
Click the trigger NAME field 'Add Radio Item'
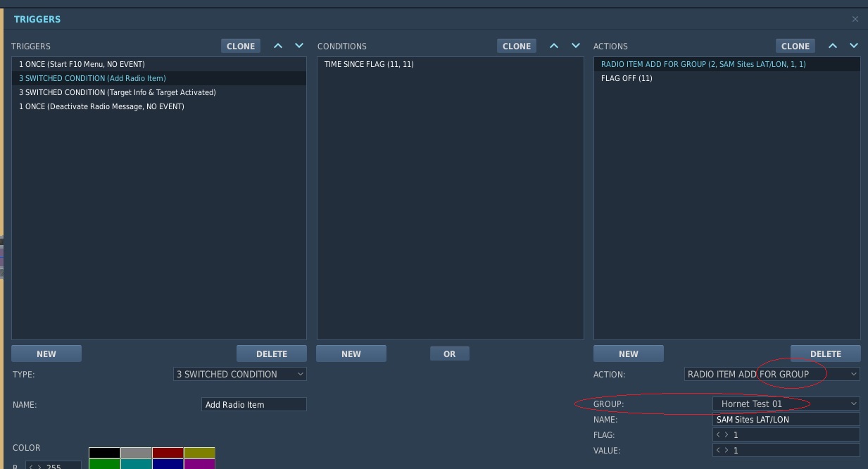click(x=254, y=404)
